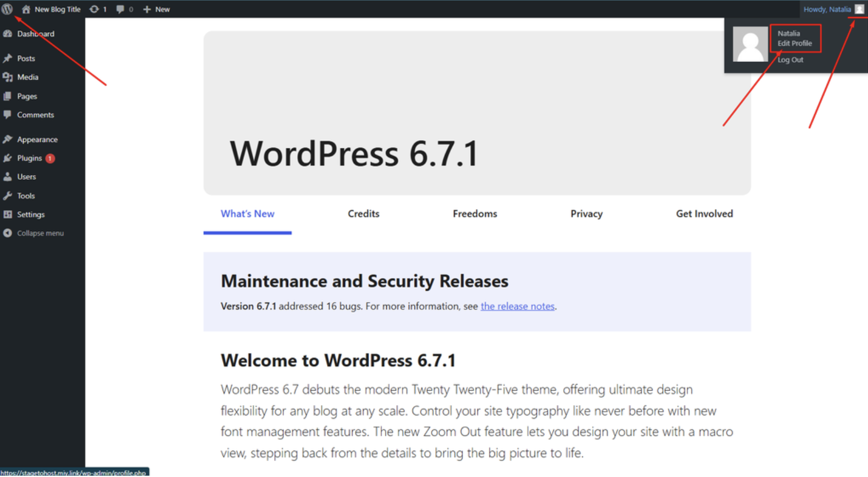Click the small avatar beside Howdy, Natalia

pos(859,9)
